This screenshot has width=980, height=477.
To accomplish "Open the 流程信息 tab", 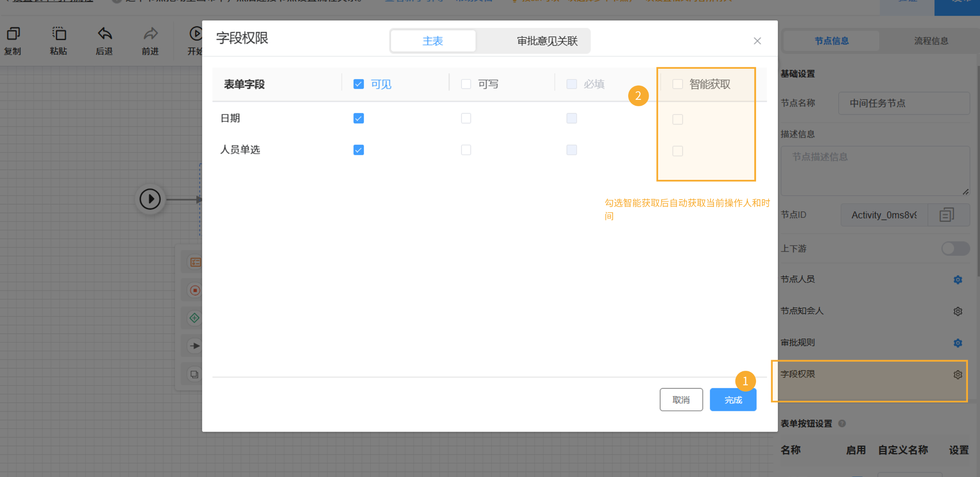I will (x=931, y=41).
